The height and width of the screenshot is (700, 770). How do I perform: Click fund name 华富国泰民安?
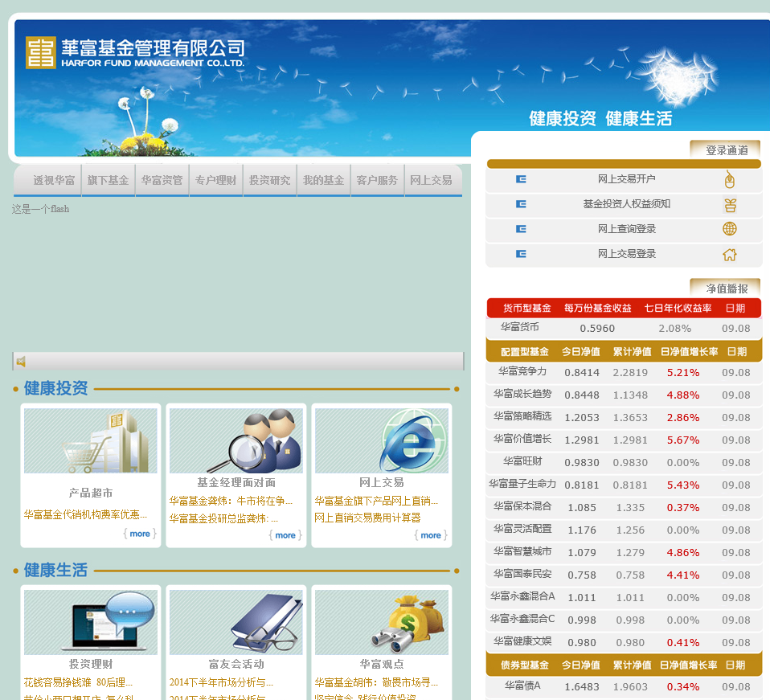click(x=522, y=575)
